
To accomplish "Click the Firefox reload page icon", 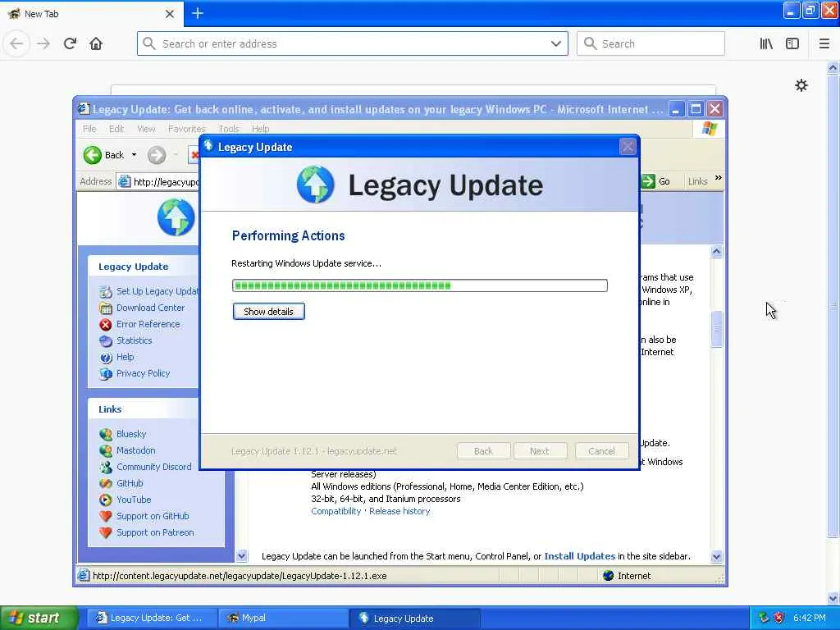I will [x=71, y=43].
